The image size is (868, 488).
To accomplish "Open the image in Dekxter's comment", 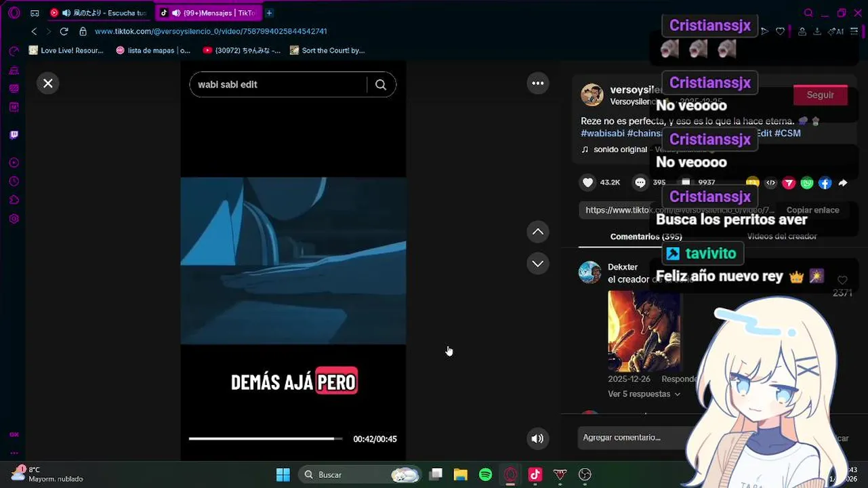I will (x=644, y=331).
